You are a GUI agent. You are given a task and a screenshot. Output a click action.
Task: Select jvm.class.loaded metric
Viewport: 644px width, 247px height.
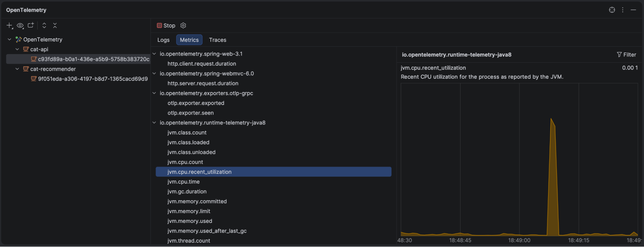point(188,142)
